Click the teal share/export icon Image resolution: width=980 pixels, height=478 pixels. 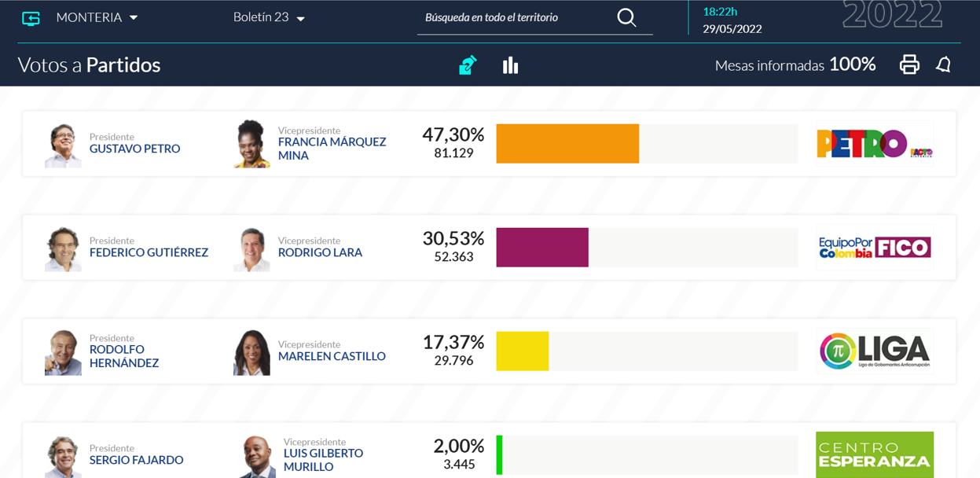tap(468, 64)
